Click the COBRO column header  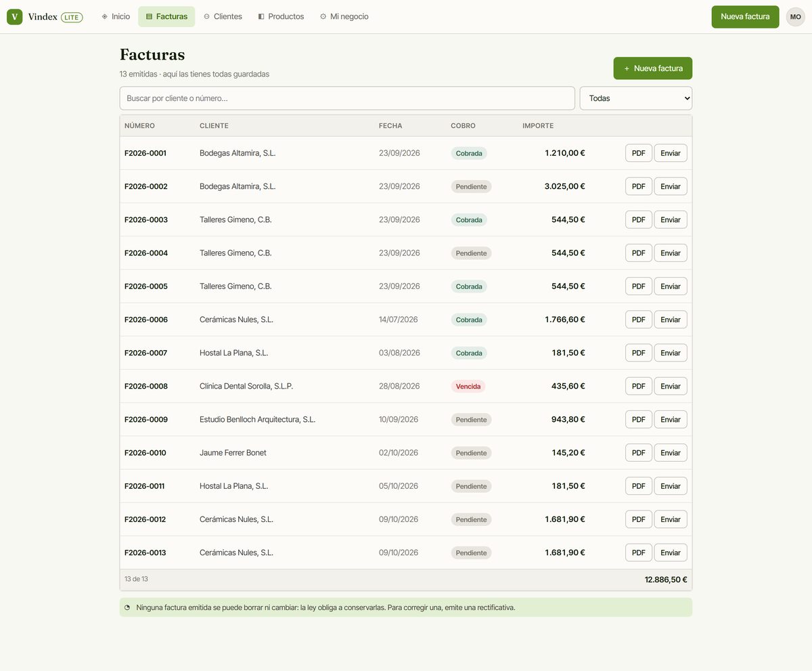point(463,126)
